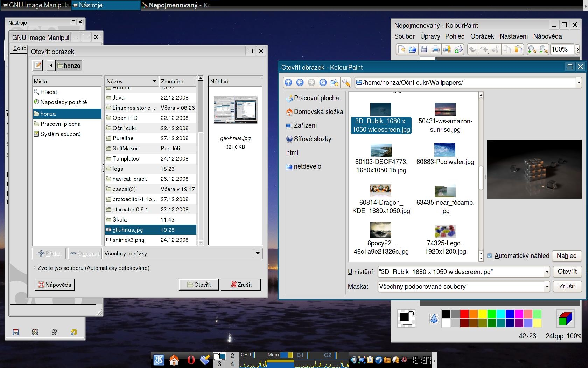Click Otevřít button in GIMP dialog
Image resolution: width=588 pixels, height=368 pixels.
pyautogui.click(x=199, y=285)
